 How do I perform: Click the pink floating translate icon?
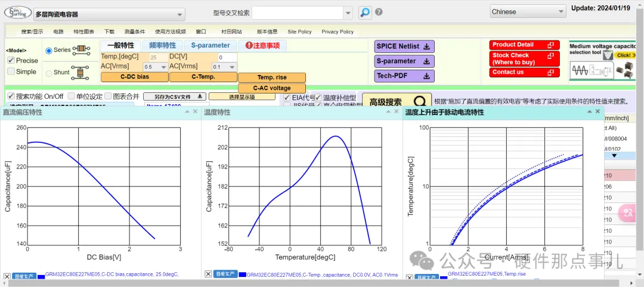pos(627,213)
